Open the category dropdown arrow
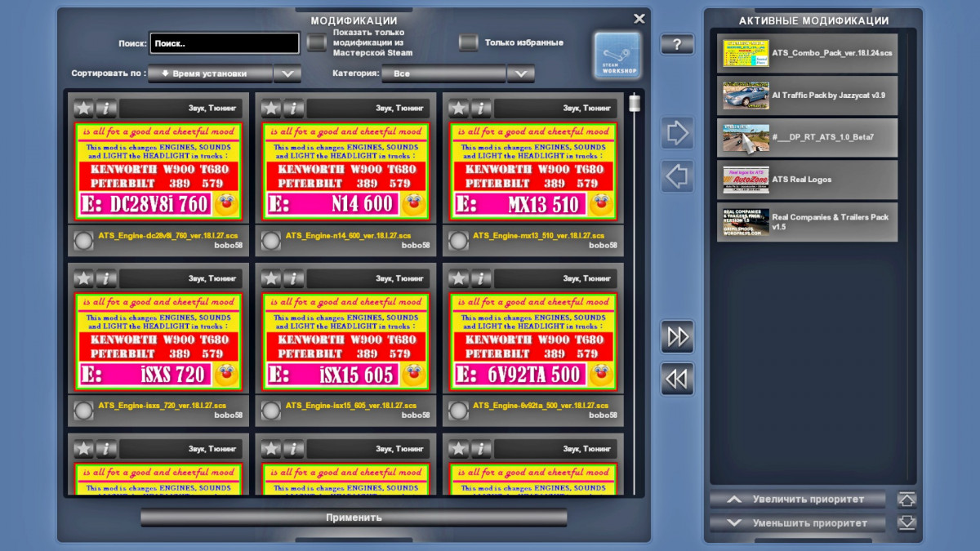Image resolution: width=980 pixels, height=551 pixels. [x=520, y=73]
